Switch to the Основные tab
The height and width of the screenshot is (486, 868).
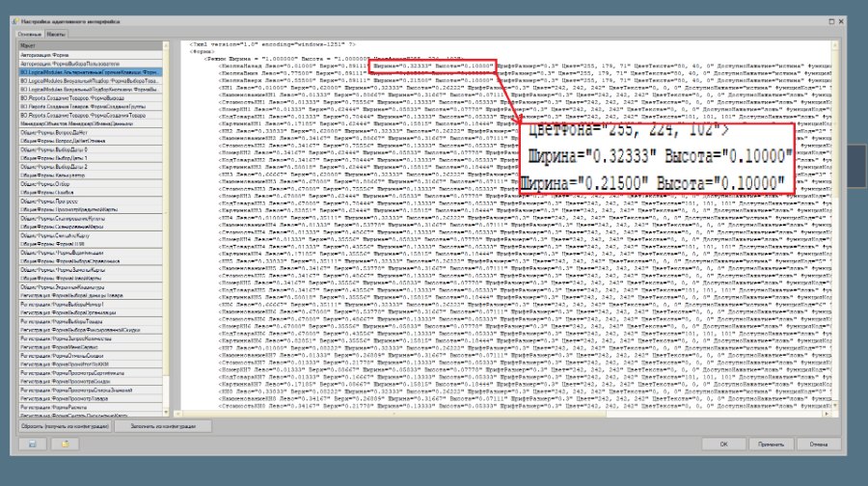point(30,35)
